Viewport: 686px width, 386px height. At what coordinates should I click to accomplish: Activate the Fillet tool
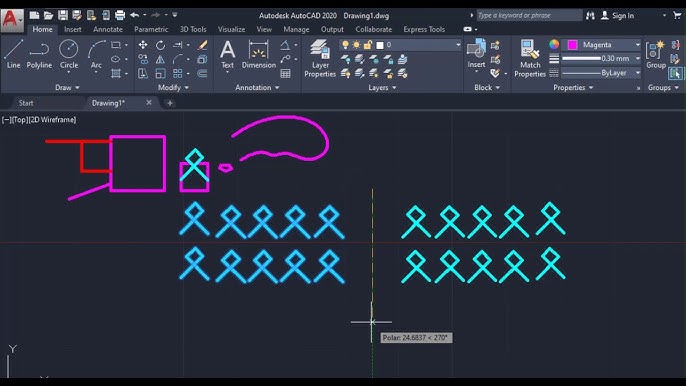point(178,59)
